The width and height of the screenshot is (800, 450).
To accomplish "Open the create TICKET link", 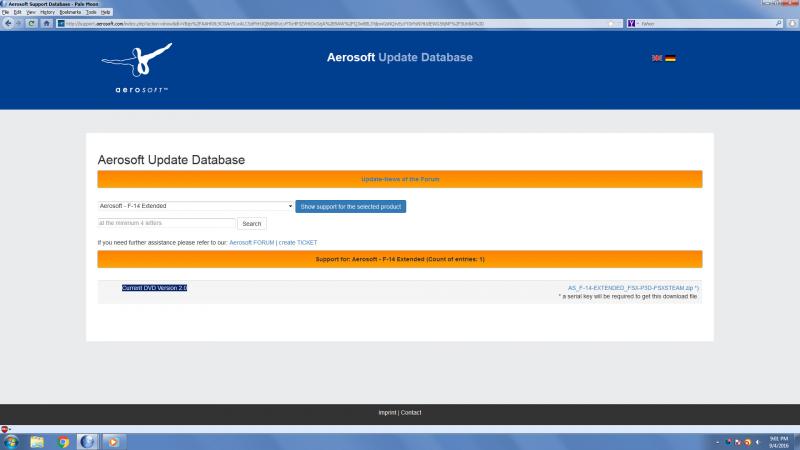I will tap(298, 243).
